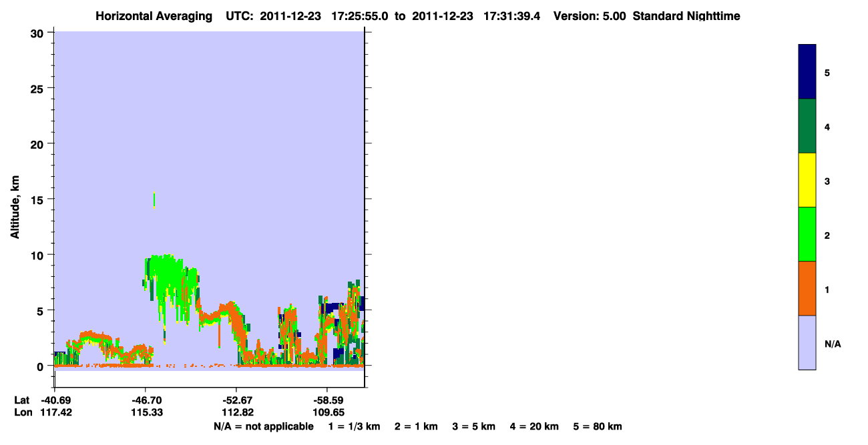Click the 'Lon' axis row label
868x445 pixels.
[x=22, y=412]
